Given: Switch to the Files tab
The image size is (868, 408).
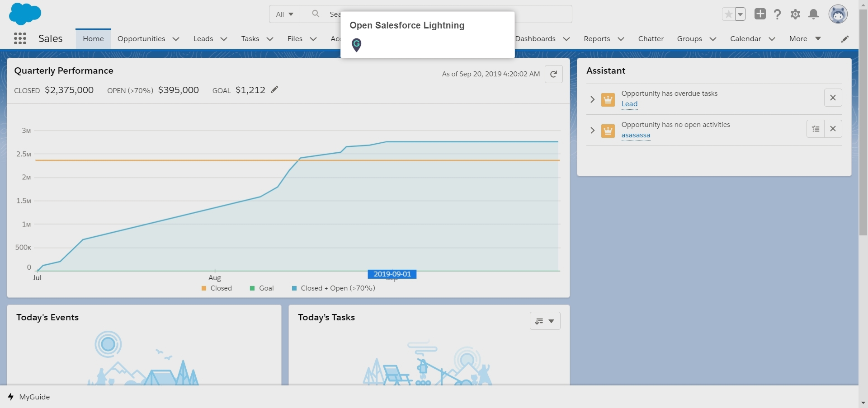Looking at the screenshot, I should pyautogui.click(x=295, y=39).
